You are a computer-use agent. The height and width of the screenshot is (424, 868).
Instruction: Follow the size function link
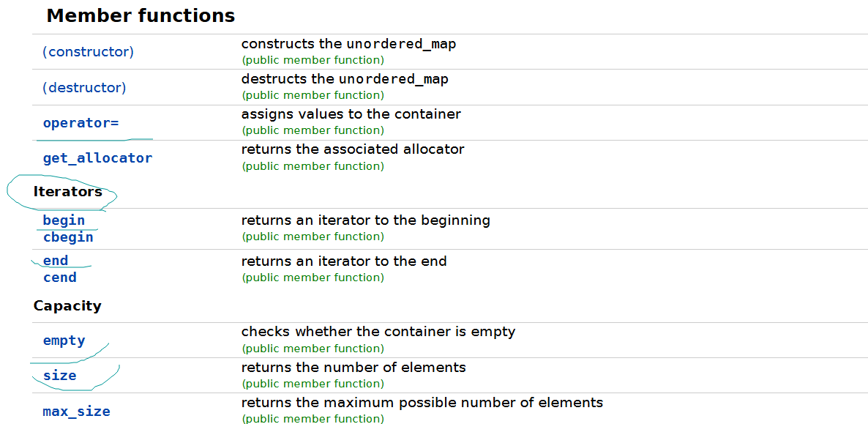click(x=59, y=376)
